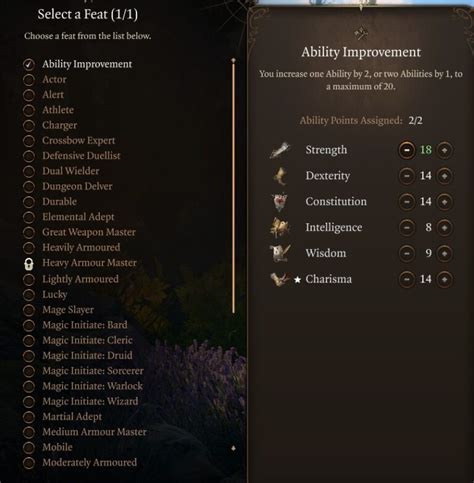The width and height of the screenshot is (474, 483).
Task: Pick Magic Initiate: Wizard from list
Action: tap(90, 401)
